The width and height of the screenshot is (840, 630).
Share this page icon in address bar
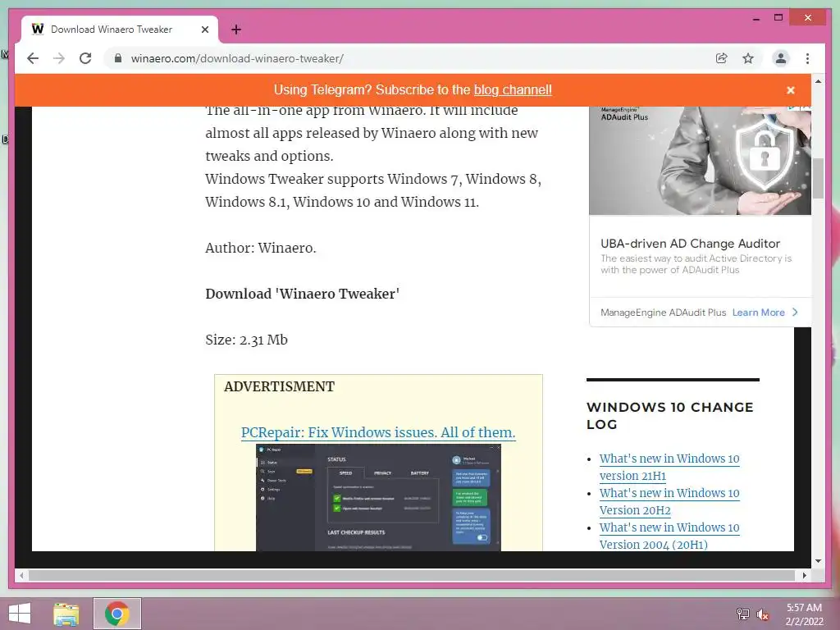(x=722, y=58)
